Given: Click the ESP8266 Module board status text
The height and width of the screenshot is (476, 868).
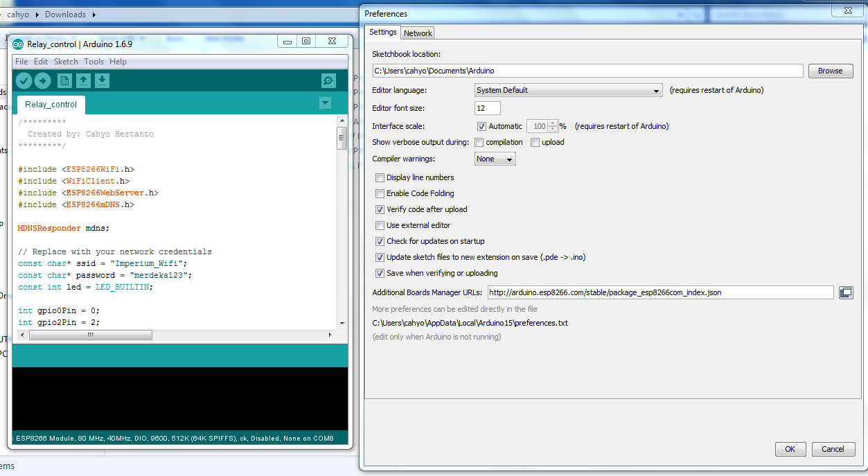Looking at the screenshot, I should 175,439.
